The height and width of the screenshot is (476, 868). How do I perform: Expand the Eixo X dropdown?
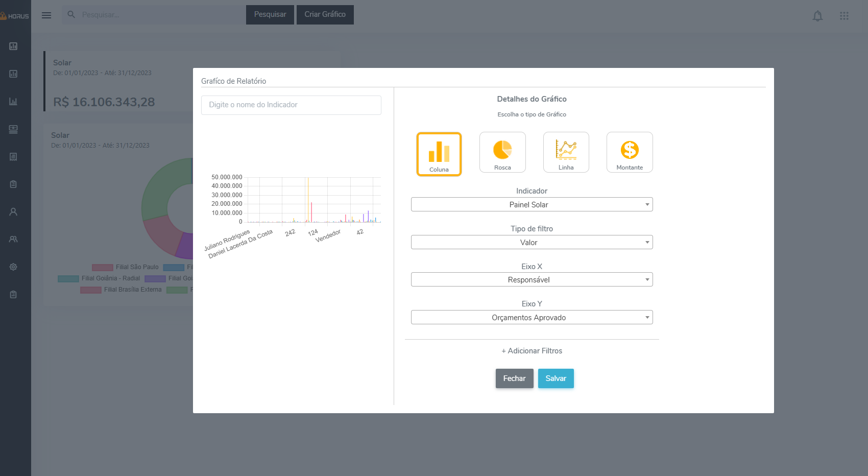[532, 280]
